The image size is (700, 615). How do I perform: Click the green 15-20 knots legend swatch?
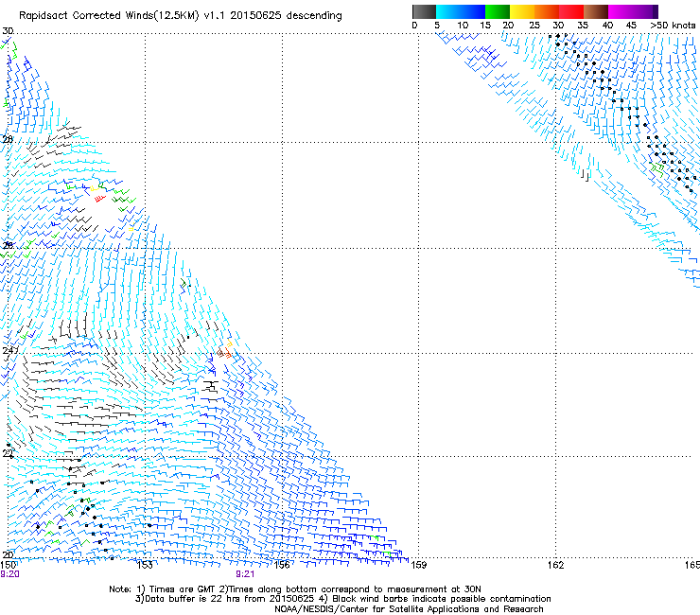coord(498,11)
